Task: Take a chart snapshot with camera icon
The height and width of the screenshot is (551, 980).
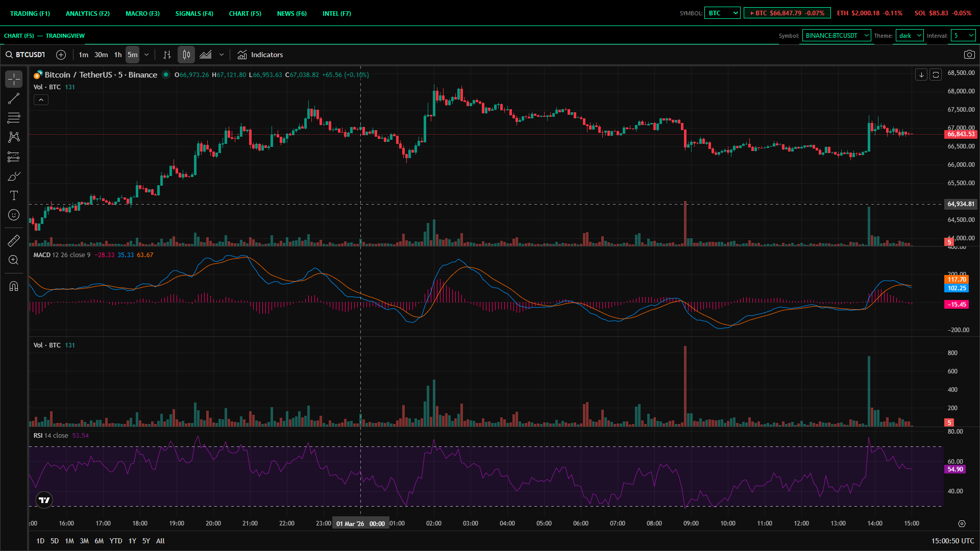Action: (x=969, y=55)
